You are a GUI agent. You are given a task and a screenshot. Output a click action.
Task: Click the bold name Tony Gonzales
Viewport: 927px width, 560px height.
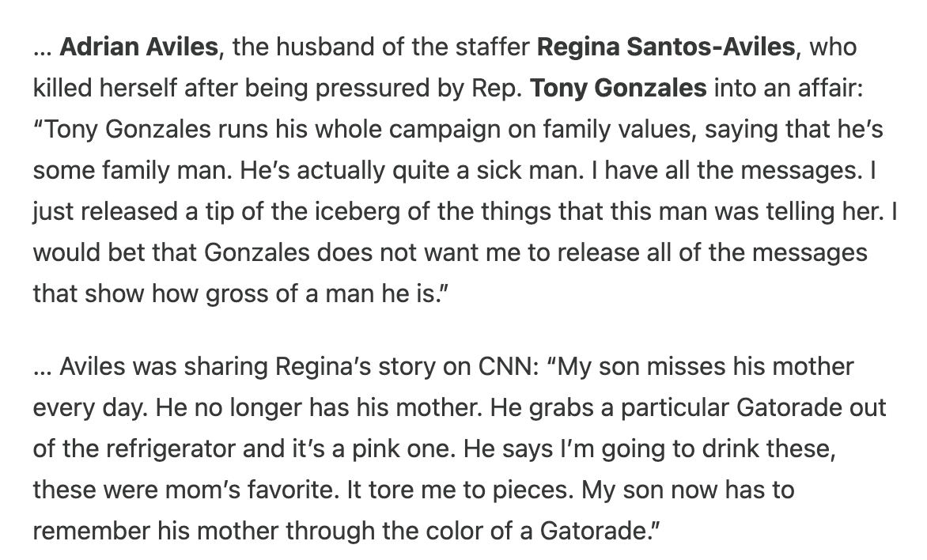[619, 88]
